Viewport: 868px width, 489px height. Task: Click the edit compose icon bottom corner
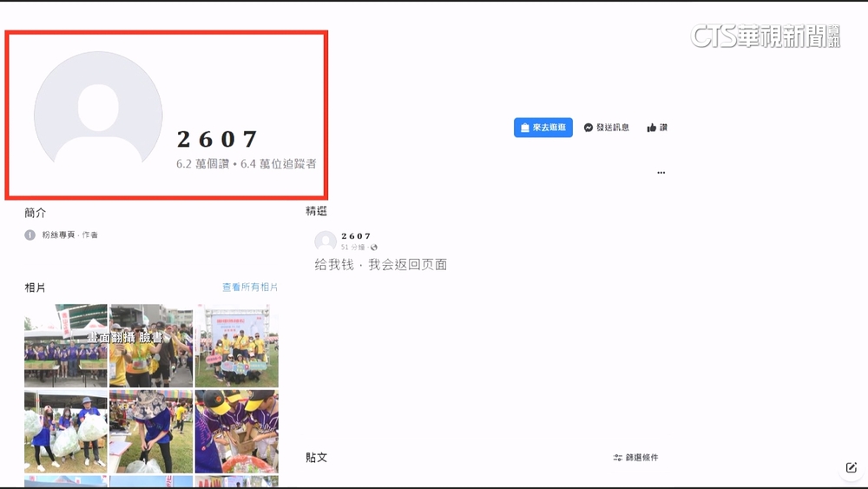coord(852,467)
